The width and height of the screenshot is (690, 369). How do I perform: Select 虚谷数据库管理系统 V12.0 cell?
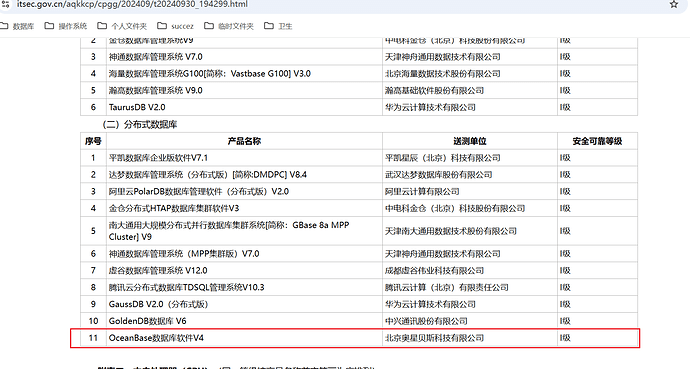click(244, 270)
